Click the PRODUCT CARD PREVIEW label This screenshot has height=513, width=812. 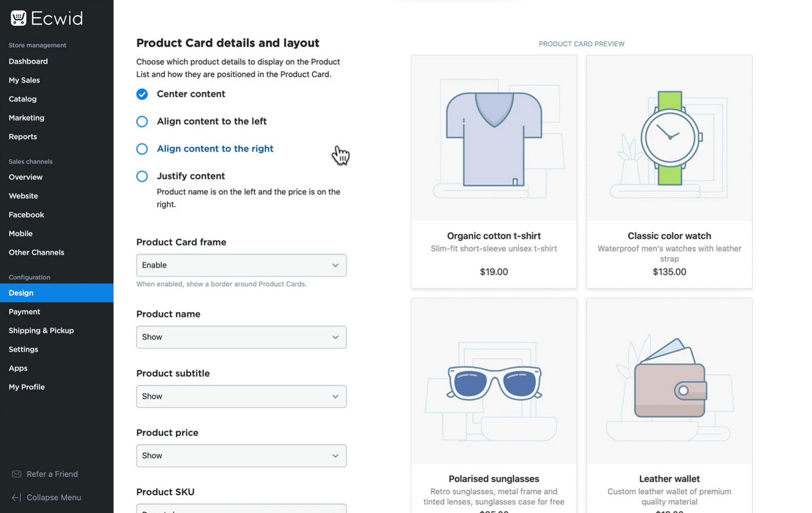click(x=582, y=44)
